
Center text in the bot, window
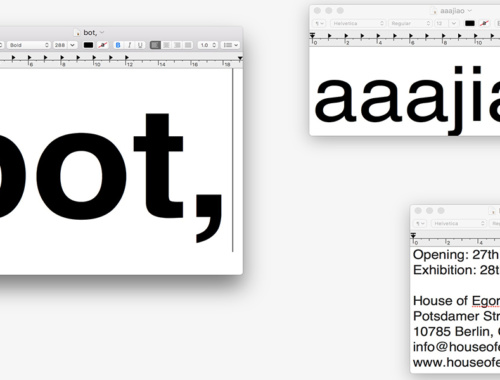click(166, 45)
